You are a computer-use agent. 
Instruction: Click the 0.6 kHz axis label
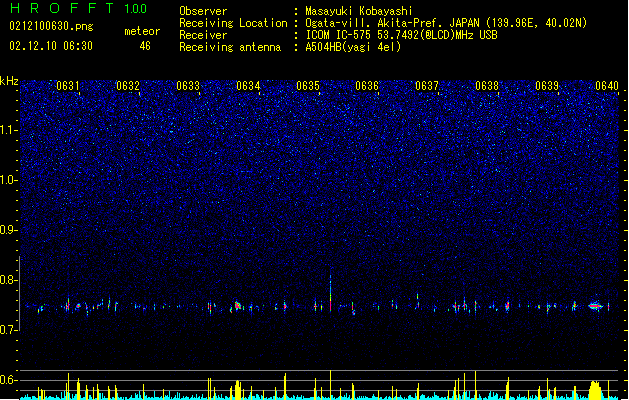pyautogui.click(x=9, y=380)
